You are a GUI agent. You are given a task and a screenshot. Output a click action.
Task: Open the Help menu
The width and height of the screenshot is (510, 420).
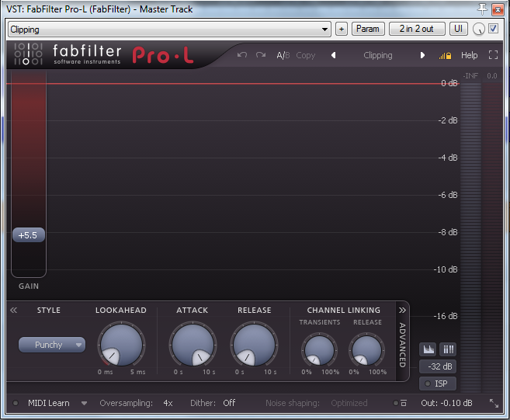469,55
